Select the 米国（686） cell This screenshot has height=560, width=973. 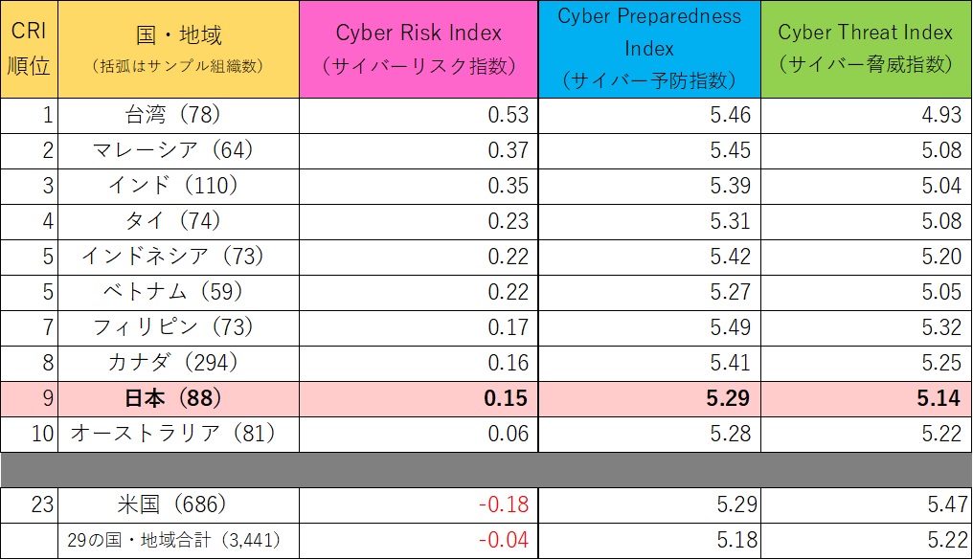pos(178,504)
